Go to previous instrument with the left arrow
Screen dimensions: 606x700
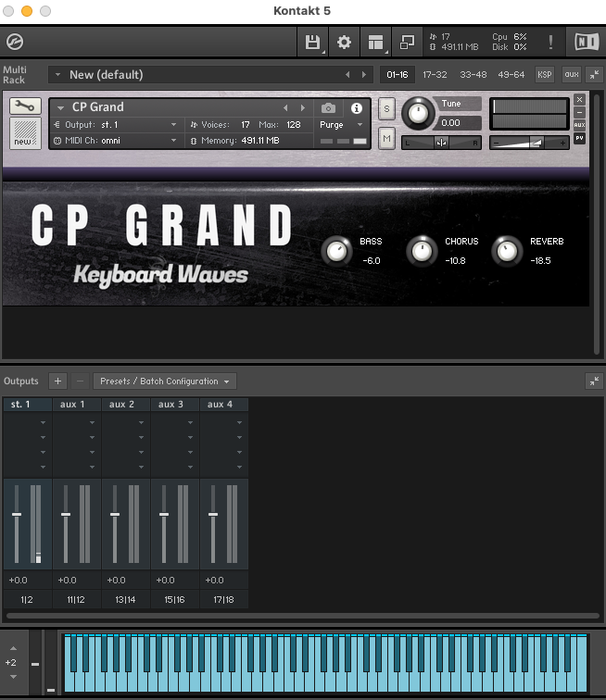point(285,108)
